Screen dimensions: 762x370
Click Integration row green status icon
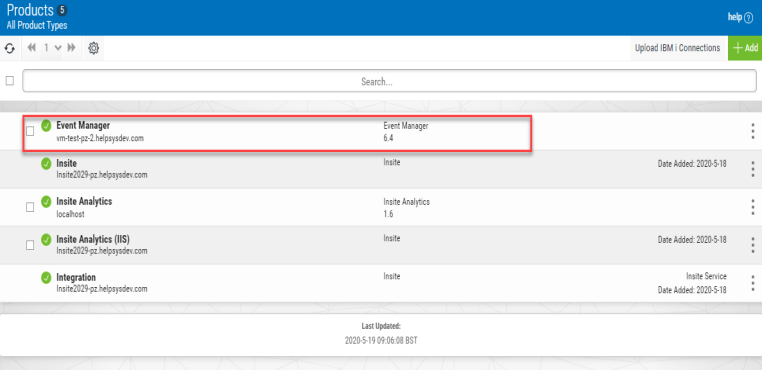(46, 278)
